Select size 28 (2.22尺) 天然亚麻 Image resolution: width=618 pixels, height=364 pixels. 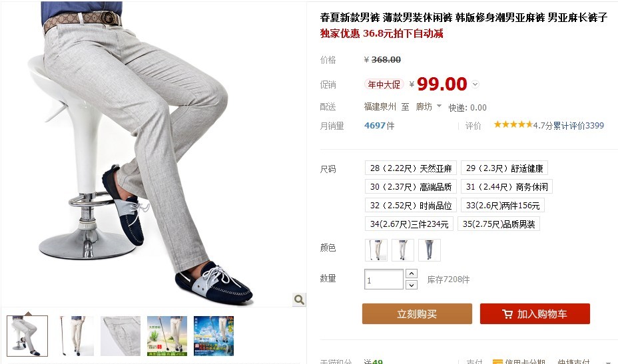(x=411, y=168)
